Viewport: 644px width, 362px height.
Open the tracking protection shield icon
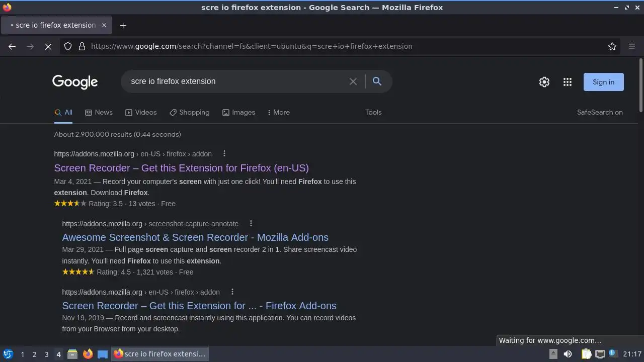tap(68, 46)
